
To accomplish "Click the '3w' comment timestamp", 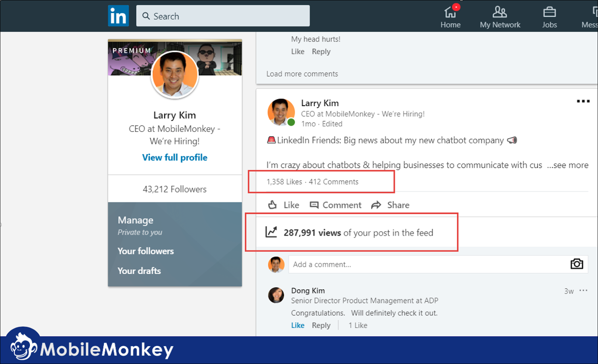I will 569,291.
